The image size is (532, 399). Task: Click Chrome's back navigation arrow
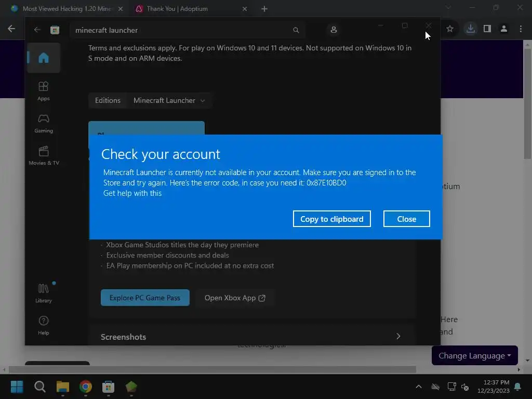(x=11, y=29)
